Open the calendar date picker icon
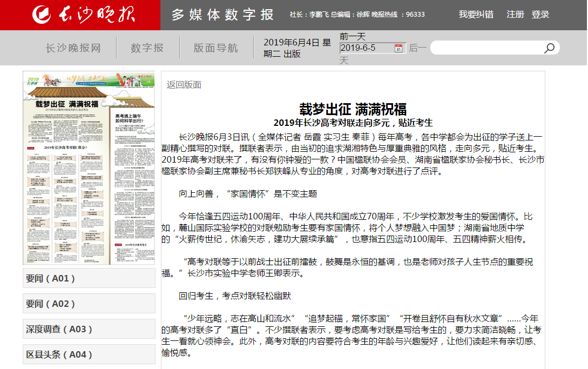The height and width of the screenshot is (369, 588). tap(398, 48)
